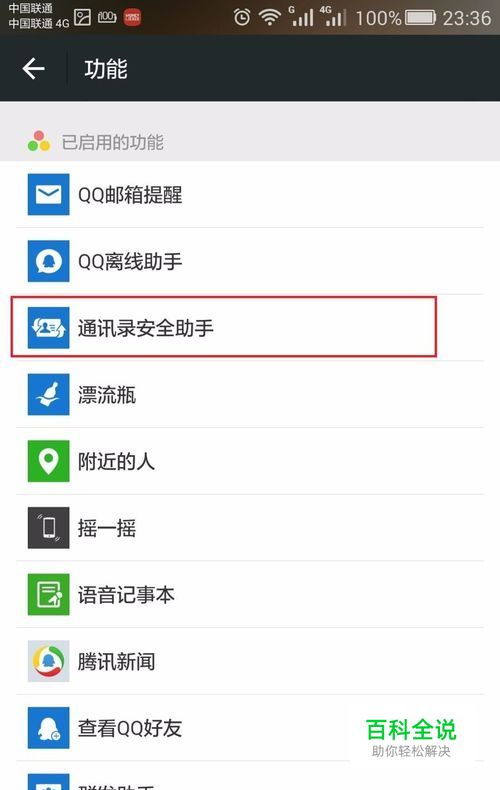500x790 pixels.
Task: Select 附近的人 label
Action: (x=116, y=462)
